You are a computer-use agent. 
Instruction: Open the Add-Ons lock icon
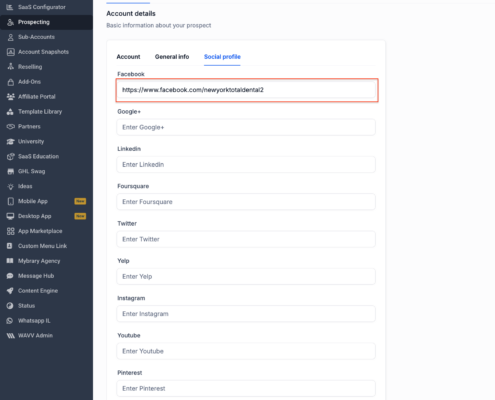pos(11,82)
